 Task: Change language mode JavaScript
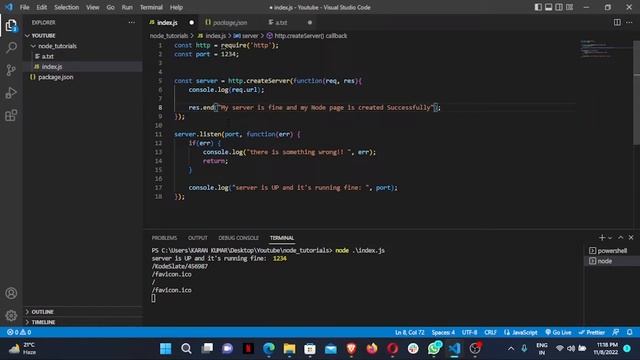[x=520, y=332]
